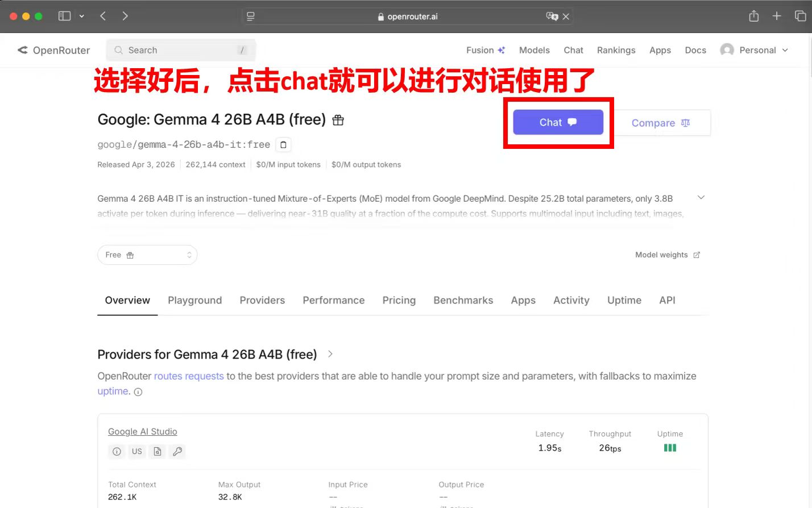The image size is (812, 508).
Task: Click the scale icon on the Compare button
Action: point(685,123)
